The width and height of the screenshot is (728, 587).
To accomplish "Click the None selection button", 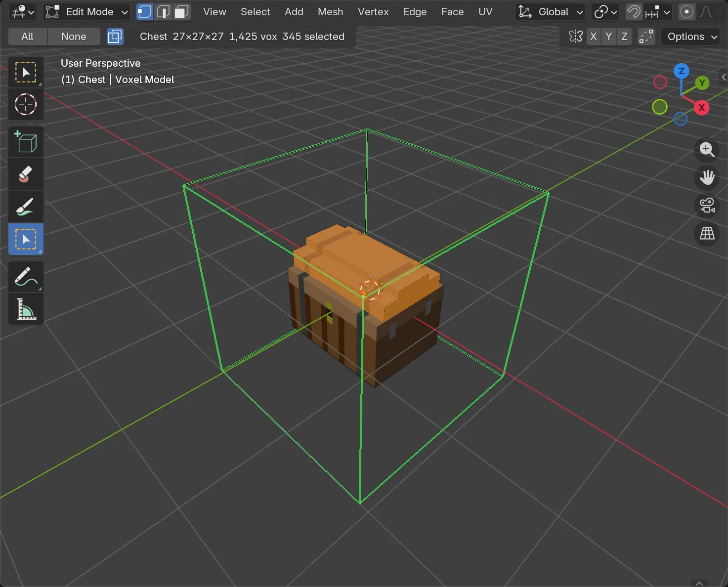I will click(74, 37).
